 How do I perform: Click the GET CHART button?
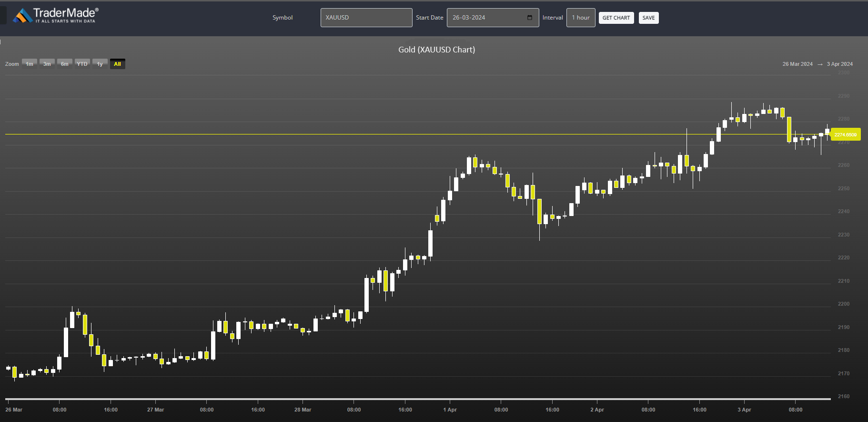tap(616, 18)
